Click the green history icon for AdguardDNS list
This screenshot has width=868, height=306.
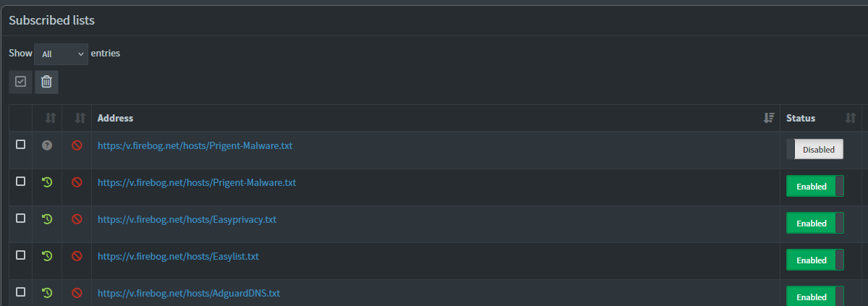(47, 293)
